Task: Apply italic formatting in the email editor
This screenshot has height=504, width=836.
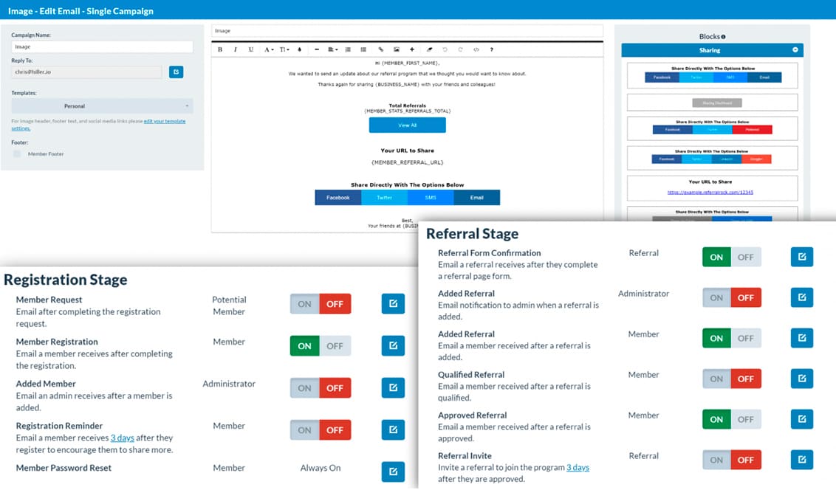Action: click(236, 49)
